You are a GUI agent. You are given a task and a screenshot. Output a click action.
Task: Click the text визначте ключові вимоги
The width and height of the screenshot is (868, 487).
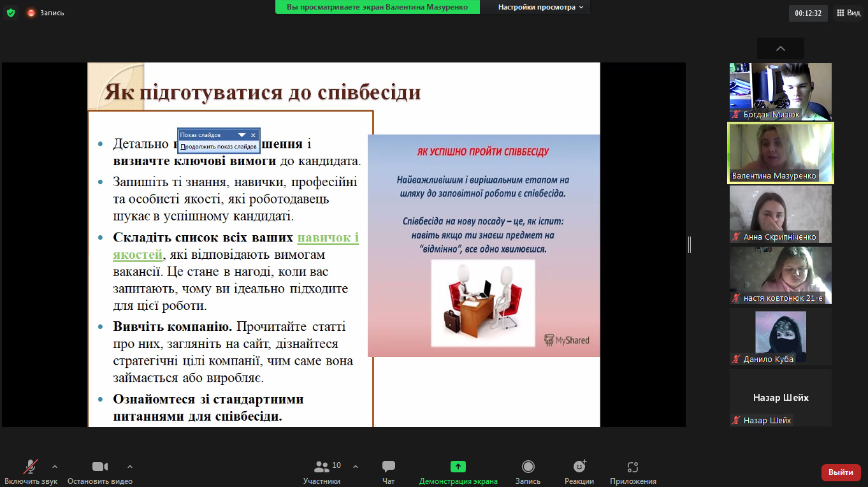pyautogui.click(x=194, y=161)
